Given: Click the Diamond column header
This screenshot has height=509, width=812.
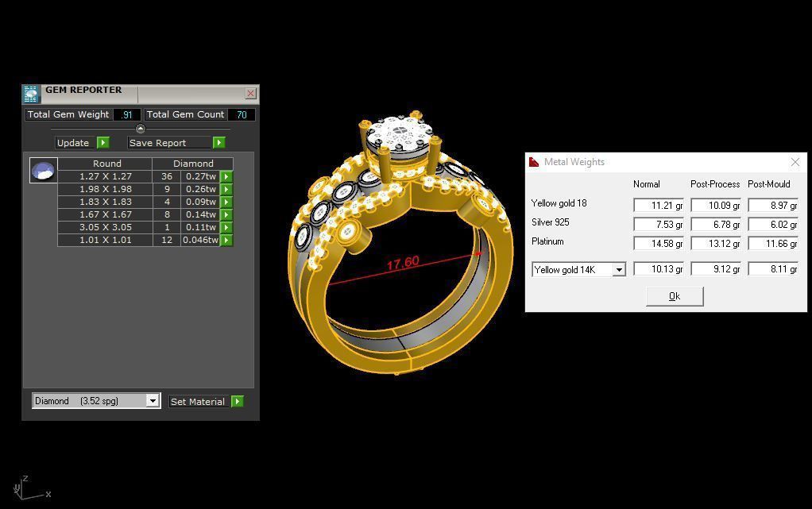Looking at the screenshot, I should [192, 164].
